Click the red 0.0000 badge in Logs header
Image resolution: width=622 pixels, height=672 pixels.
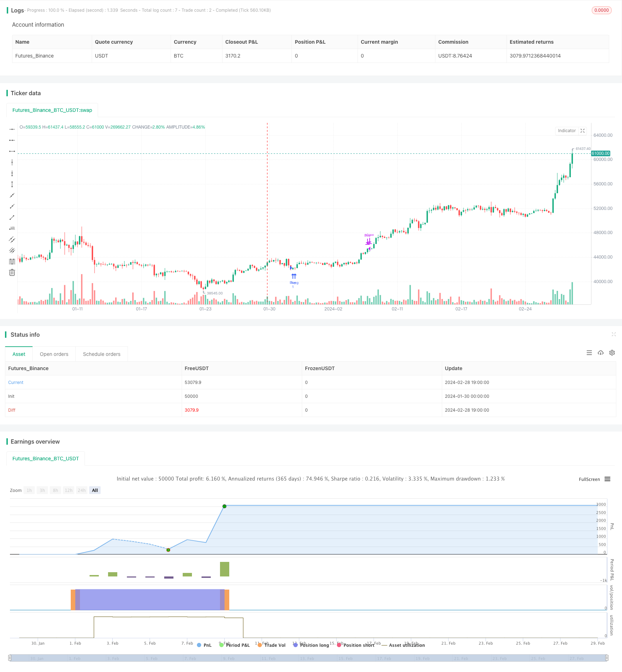601,10
